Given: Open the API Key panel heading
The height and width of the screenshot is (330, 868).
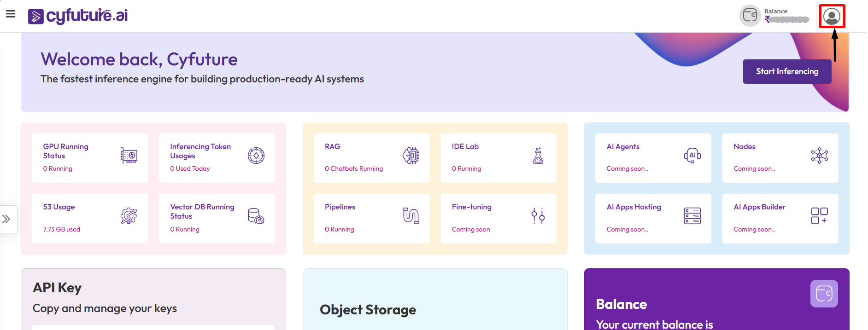Looking at the screenshot, I should tap(57, 288).
